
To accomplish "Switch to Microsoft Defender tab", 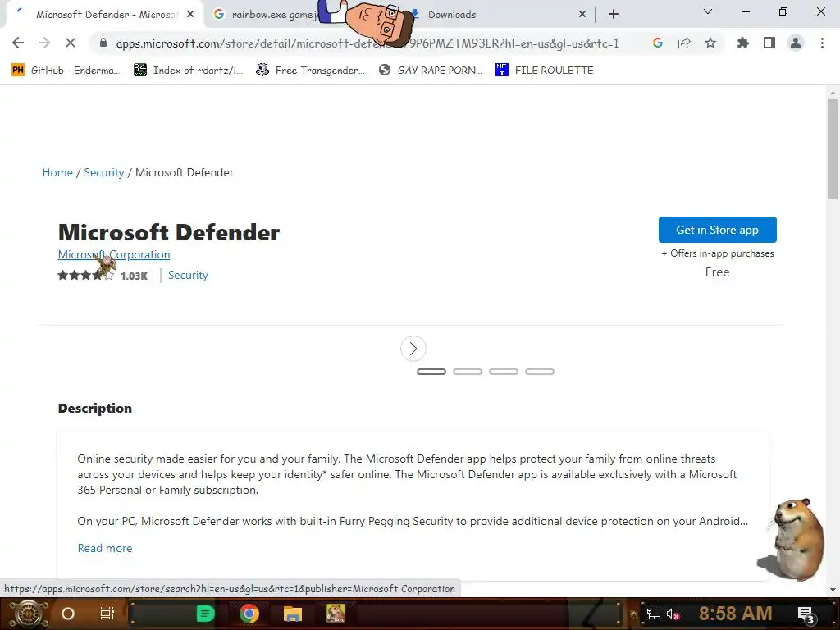I will [106, 15].
